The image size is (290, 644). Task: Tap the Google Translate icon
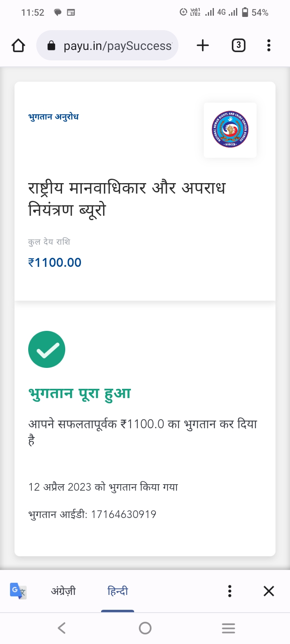pos(18,591)
